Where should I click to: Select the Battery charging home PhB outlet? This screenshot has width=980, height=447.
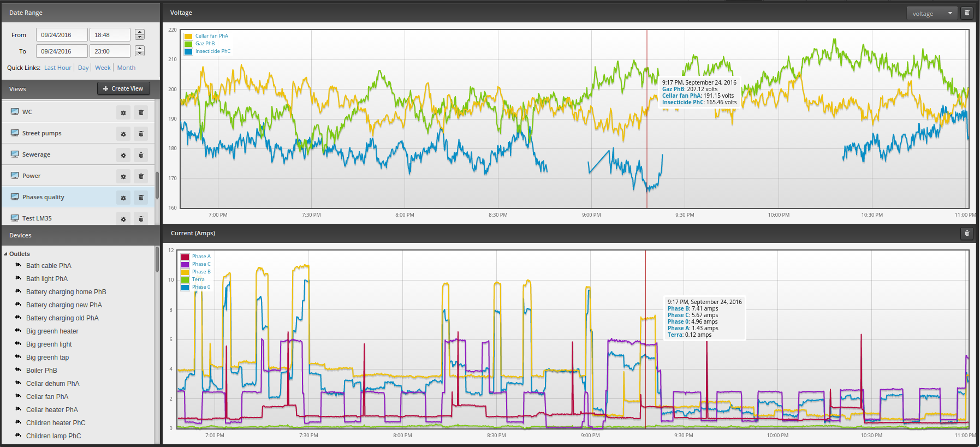66,292
